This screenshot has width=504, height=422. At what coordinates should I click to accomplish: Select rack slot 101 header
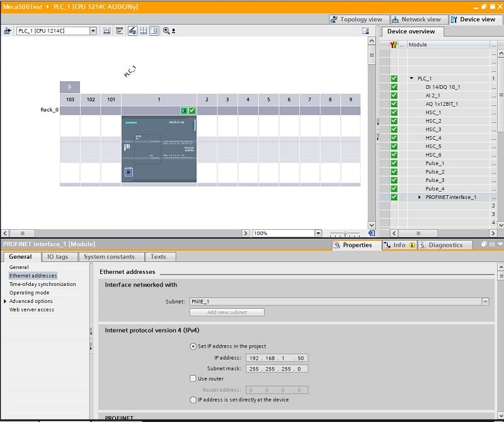(111, 100)
